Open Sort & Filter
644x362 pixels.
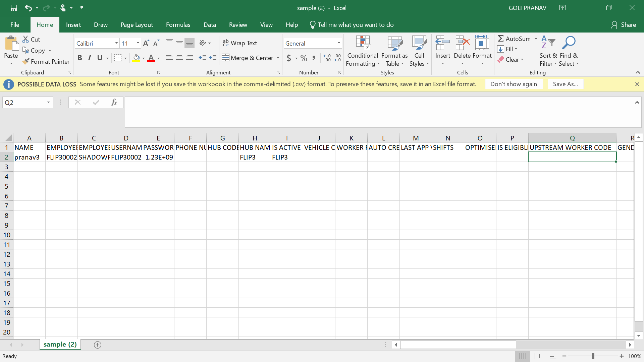pos(548,51)
